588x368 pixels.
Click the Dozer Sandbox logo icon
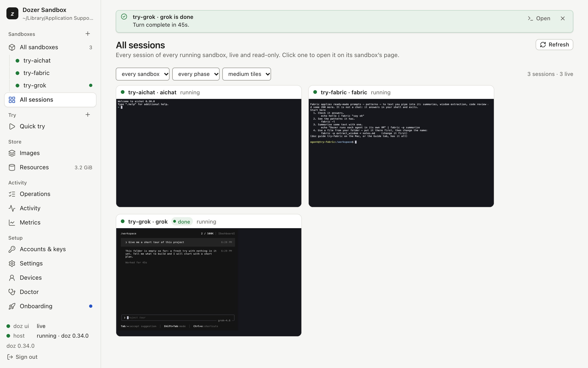pos(12,13)
